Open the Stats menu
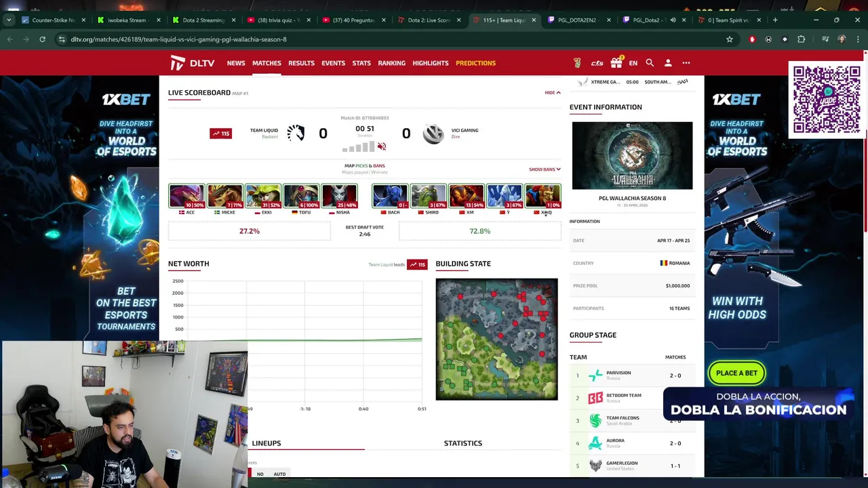Screen dimensions: 868x488 pos(361,63)
